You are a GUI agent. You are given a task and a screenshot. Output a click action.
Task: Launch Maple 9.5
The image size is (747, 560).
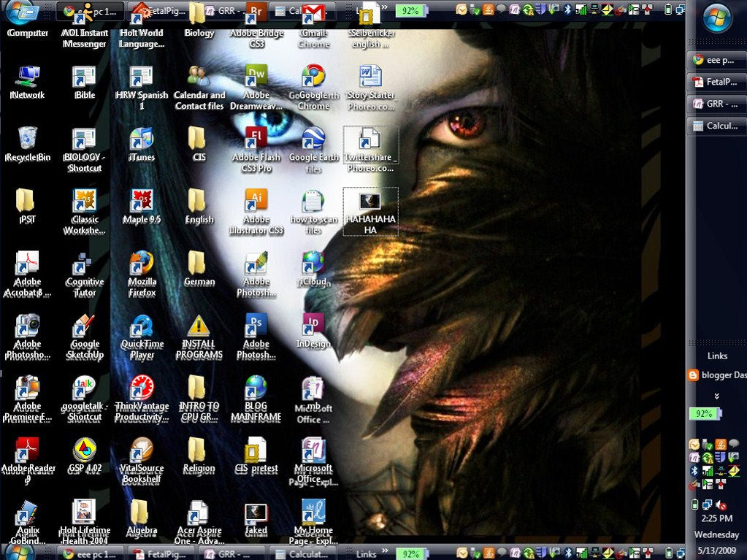coord(142,206)
